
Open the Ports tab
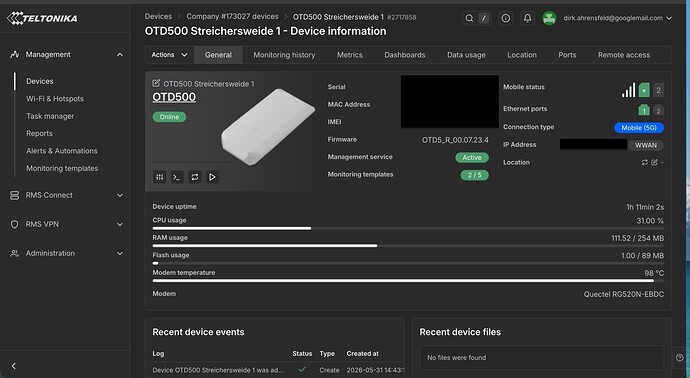[x=567, y=55]
